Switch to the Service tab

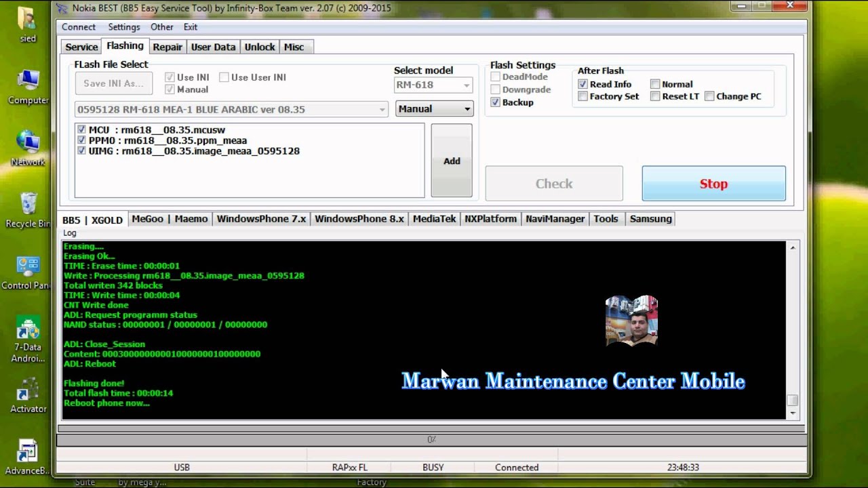[x=81, y=47]
